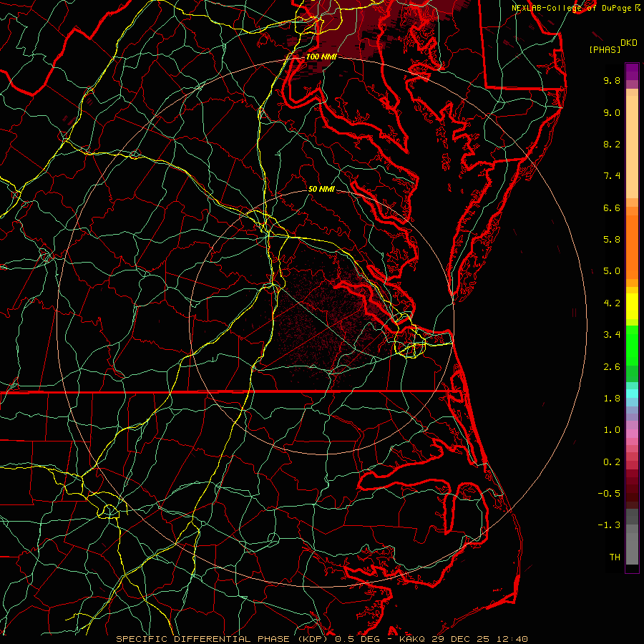Click the 'DKD' legend unit label
This screenshot has height=644, width=644.
pos(629,43)
